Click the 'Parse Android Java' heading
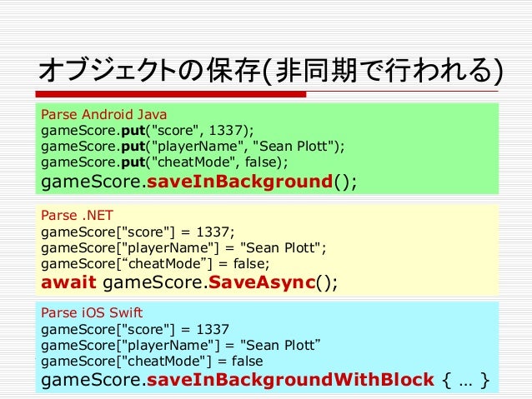 (x=104, y=115)
